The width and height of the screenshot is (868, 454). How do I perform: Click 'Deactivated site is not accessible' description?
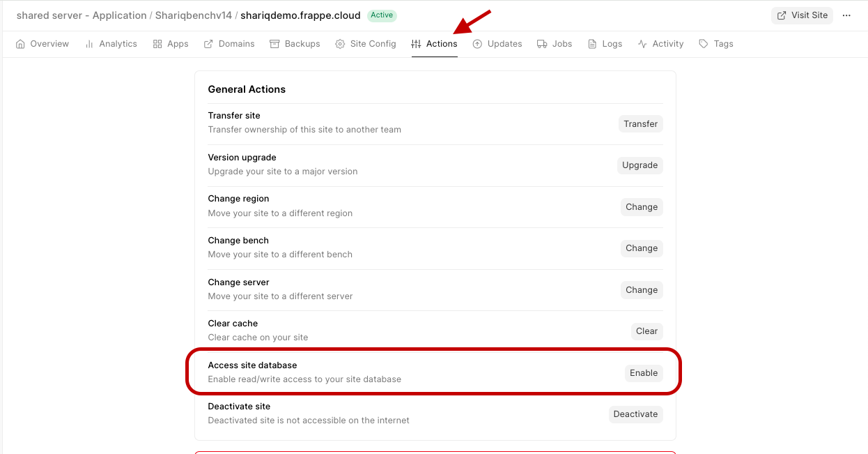(309, 421)
